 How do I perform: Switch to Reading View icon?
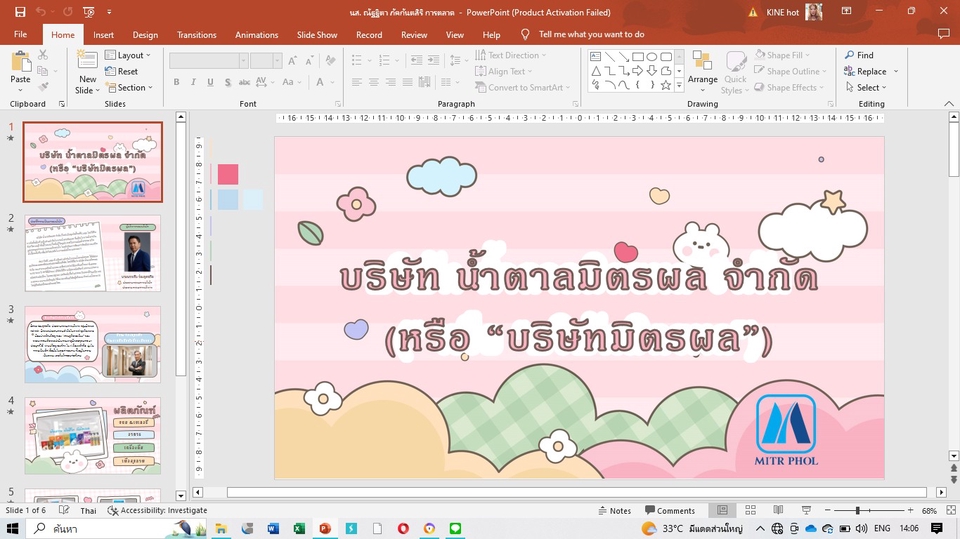pyautogui.click(x=778, y=510)
